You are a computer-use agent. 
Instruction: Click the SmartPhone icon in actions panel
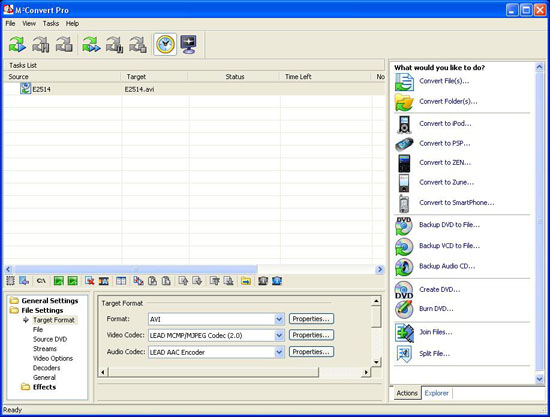coord(404,203)
